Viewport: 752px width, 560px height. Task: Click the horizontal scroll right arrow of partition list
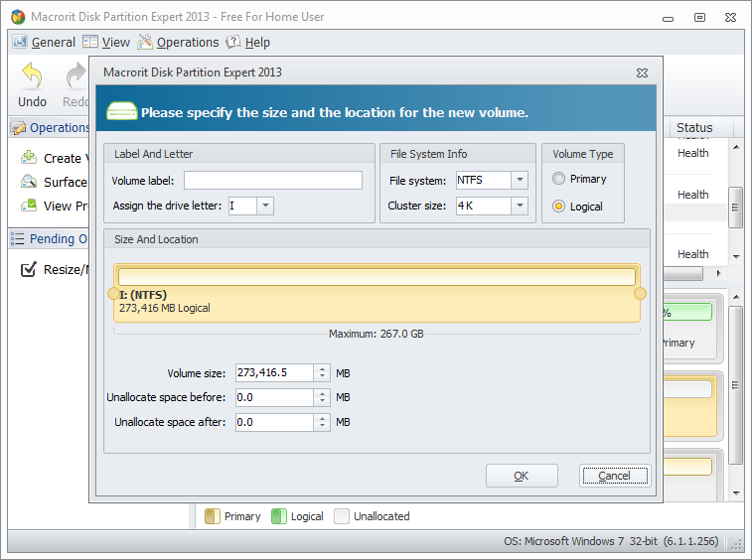(x=718, y=273)
